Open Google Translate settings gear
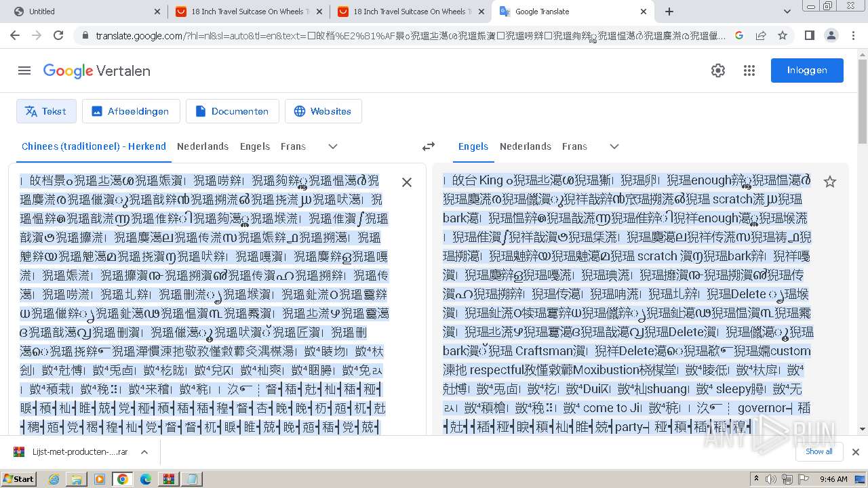Screen dimensions: 868x488 (718, 70)
